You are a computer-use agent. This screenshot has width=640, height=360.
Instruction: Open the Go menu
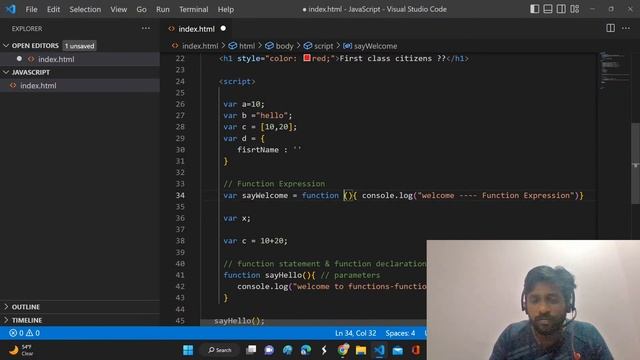point(141,9)
